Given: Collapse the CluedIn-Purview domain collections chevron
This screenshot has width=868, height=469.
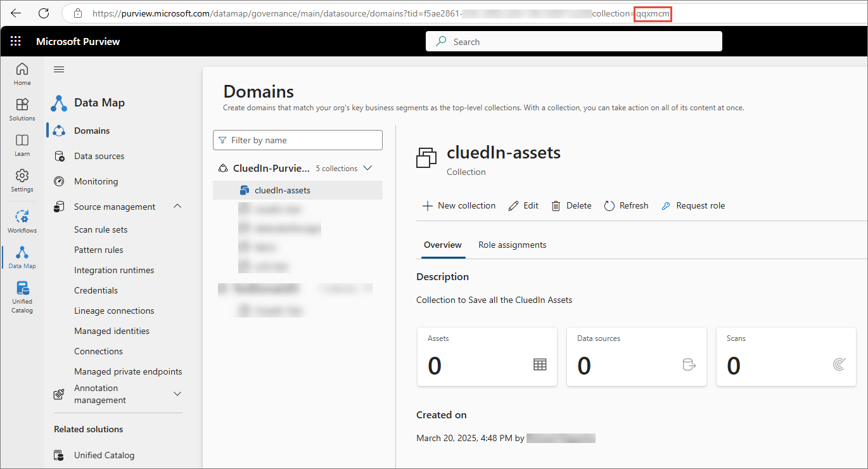Looking at the screenshot, I should pos(366,169).
